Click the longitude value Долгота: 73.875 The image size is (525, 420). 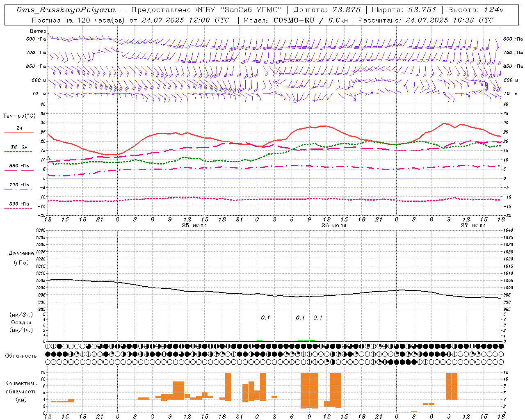[x=327, y=10]
